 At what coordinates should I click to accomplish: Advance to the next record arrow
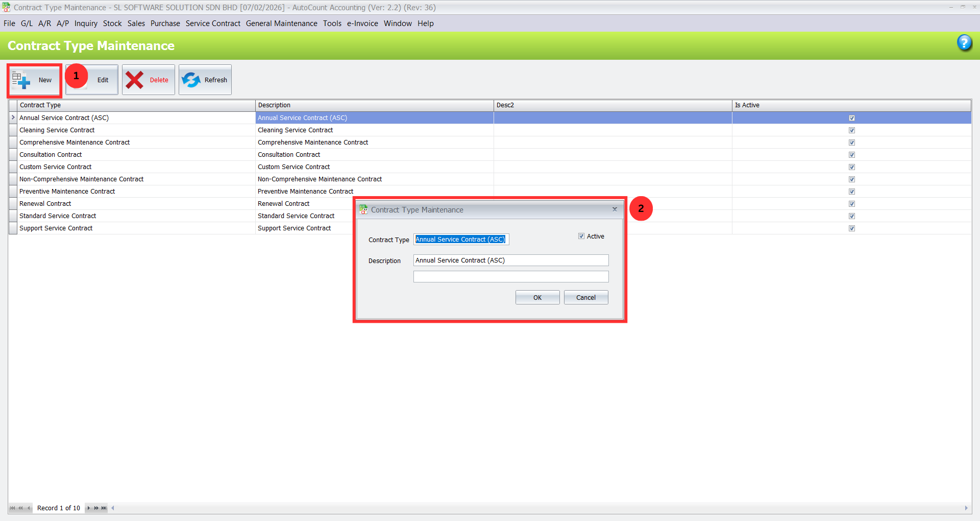88,508
